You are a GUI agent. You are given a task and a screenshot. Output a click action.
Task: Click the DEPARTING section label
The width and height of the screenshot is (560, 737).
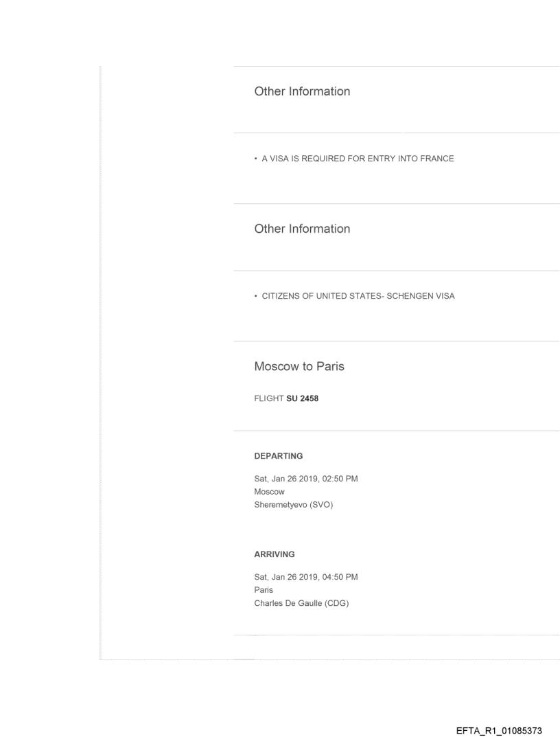279,455
